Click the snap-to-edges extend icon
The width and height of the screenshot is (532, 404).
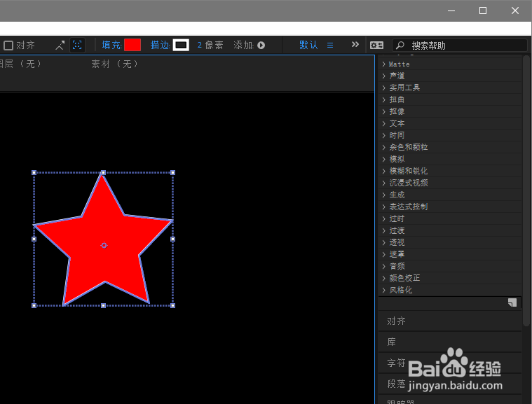tap(60, 45)
